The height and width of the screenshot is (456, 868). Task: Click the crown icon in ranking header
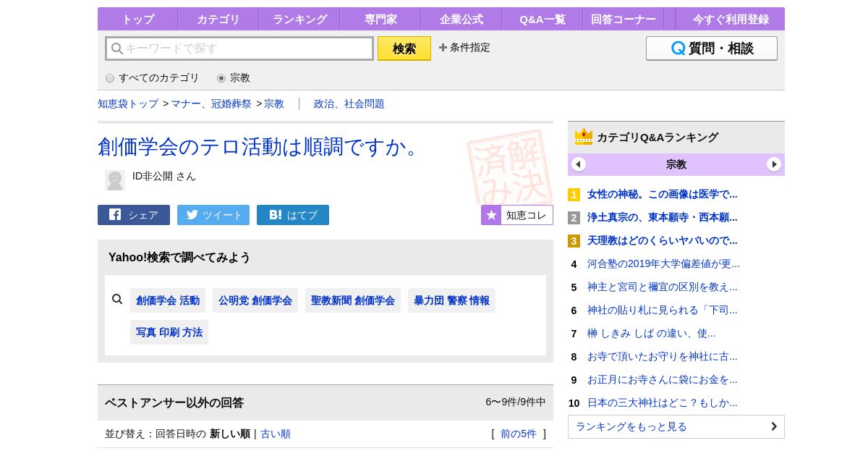[583, 137]
